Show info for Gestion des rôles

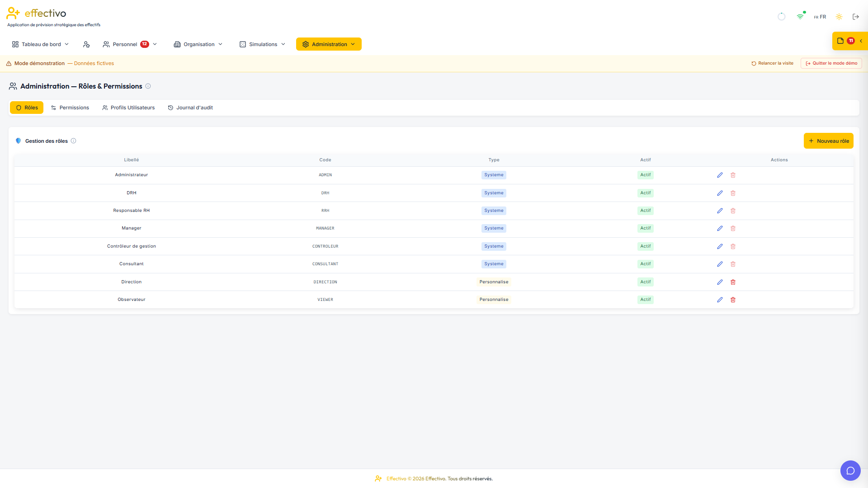[x=73, y=141]
